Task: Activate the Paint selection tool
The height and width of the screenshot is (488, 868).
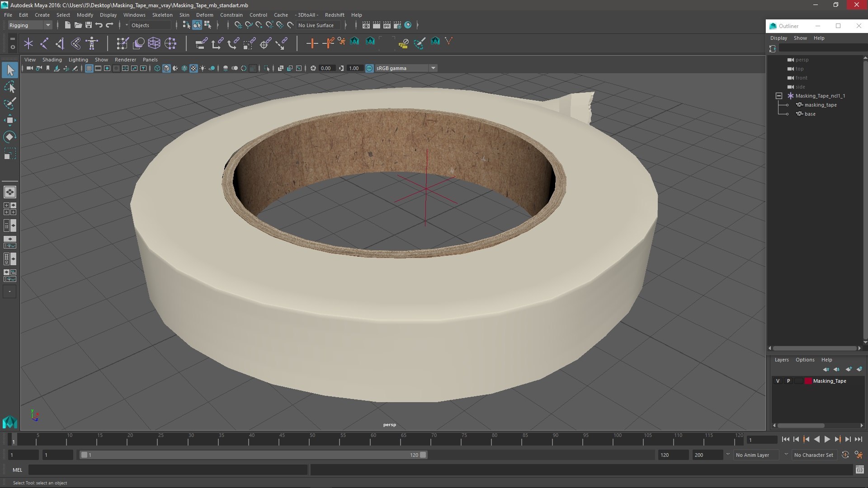Action: point(10,103)
